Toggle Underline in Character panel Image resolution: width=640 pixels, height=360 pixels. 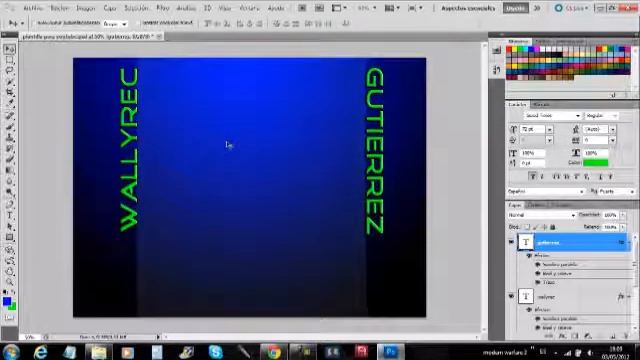click(x=600, y=176)
